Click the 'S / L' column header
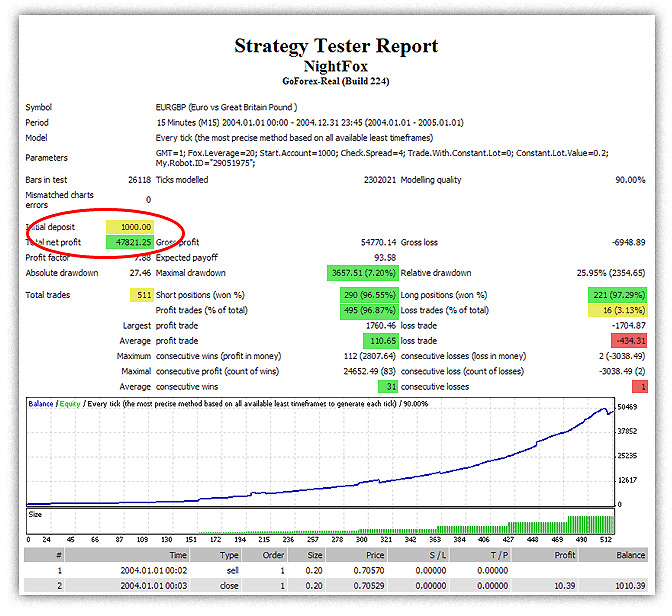The image size is (672, 616). [x=418, y=555]
